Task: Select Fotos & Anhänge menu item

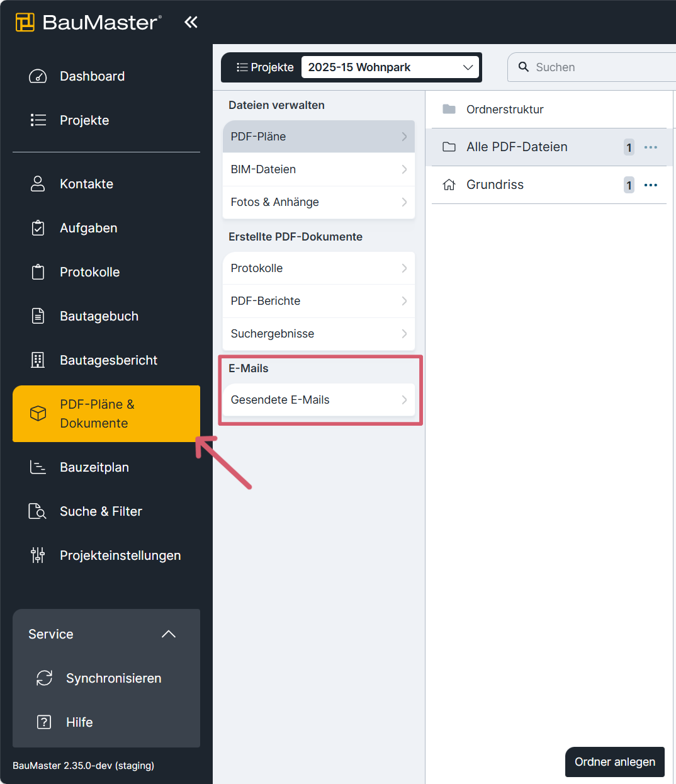Action: [x=318, y=202]
